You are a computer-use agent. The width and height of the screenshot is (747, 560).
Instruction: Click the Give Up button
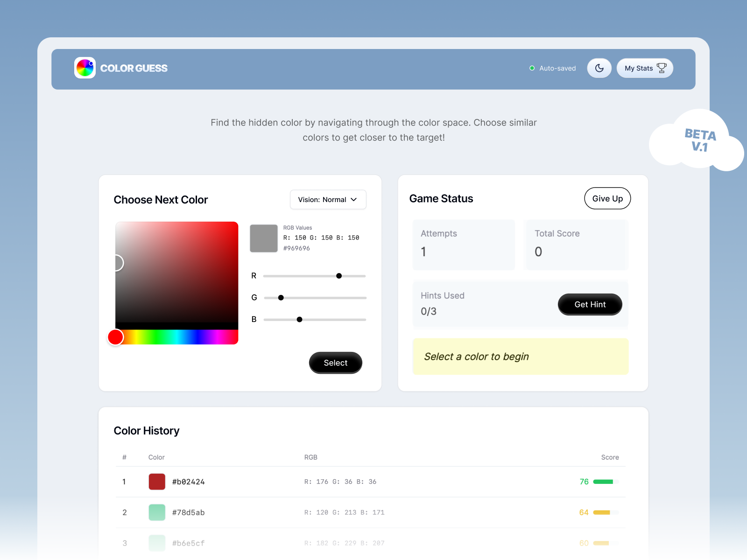click(x=607, y=198)
